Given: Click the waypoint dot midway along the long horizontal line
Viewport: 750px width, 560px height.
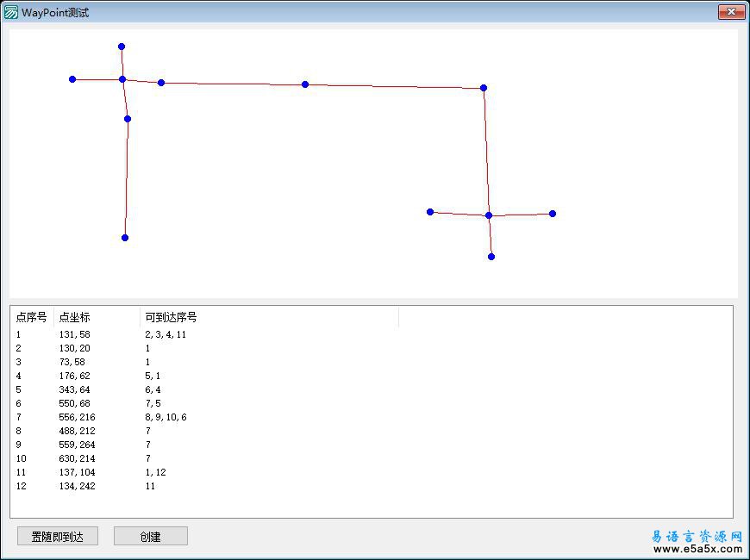Looking at the screenshot, I should pyautogui.click(x=305, y=84).
